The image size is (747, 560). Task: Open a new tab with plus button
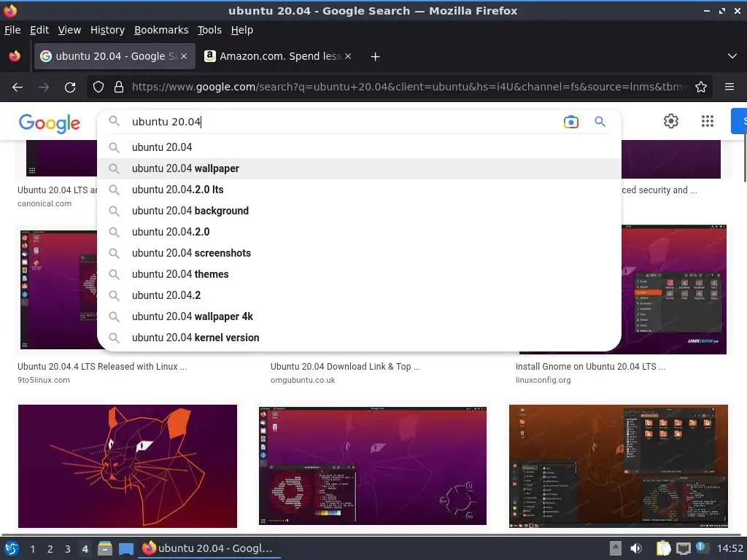[376, 57]
